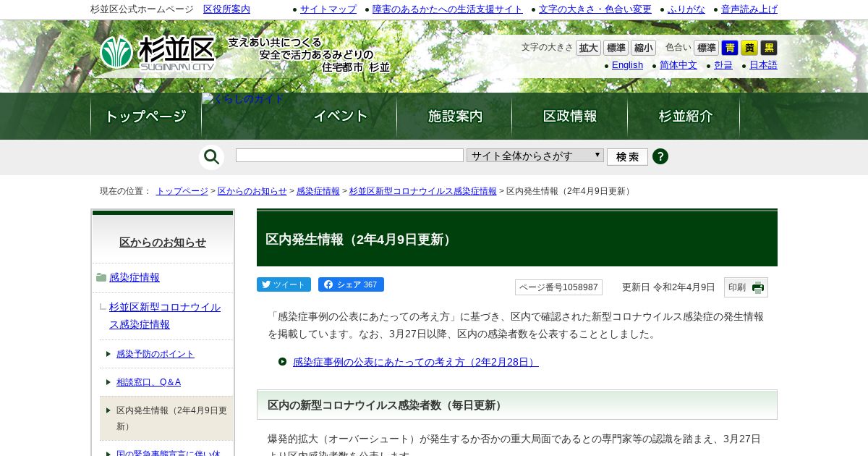Click the Facebook シェア button
The width and height of the screenshot is (868, 456).
[x=351, y=284]
